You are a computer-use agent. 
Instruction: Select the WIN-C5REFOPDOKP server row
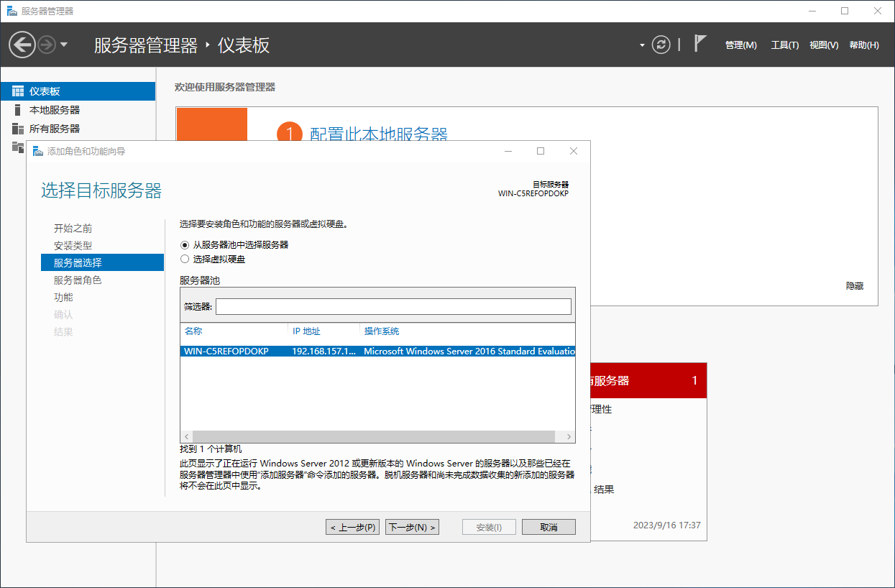[x=378, y=352]
